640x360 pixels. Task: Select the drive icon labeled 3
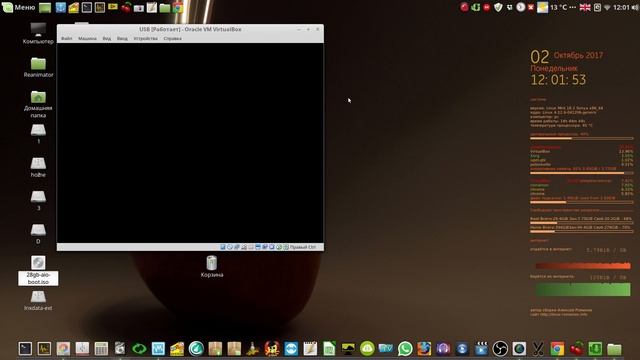[38, 201]
